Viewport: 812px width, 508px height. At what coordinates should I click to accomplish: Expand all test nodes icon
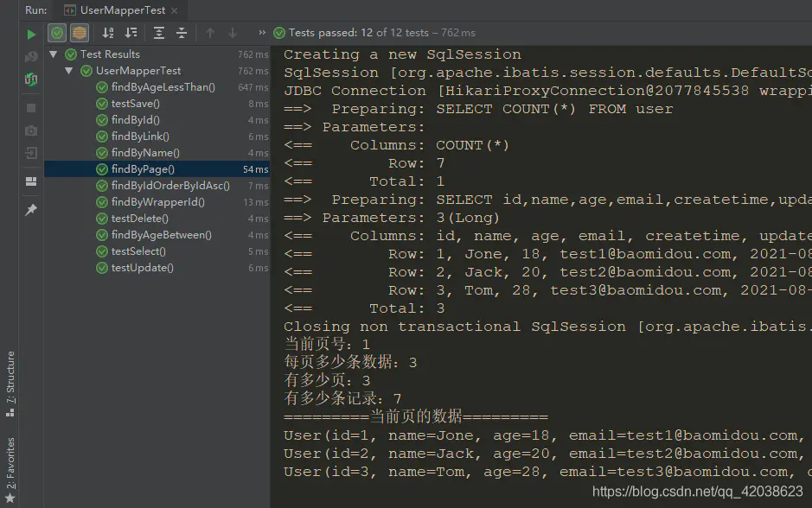pos(159,33)
